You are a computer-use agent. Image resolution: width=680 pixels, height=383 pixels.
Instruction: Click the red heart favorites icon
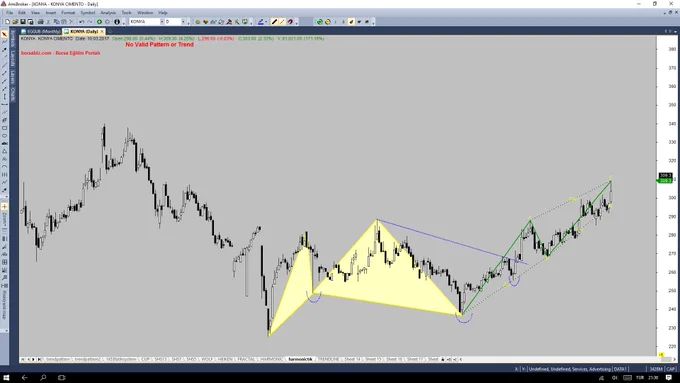[206, 22]
